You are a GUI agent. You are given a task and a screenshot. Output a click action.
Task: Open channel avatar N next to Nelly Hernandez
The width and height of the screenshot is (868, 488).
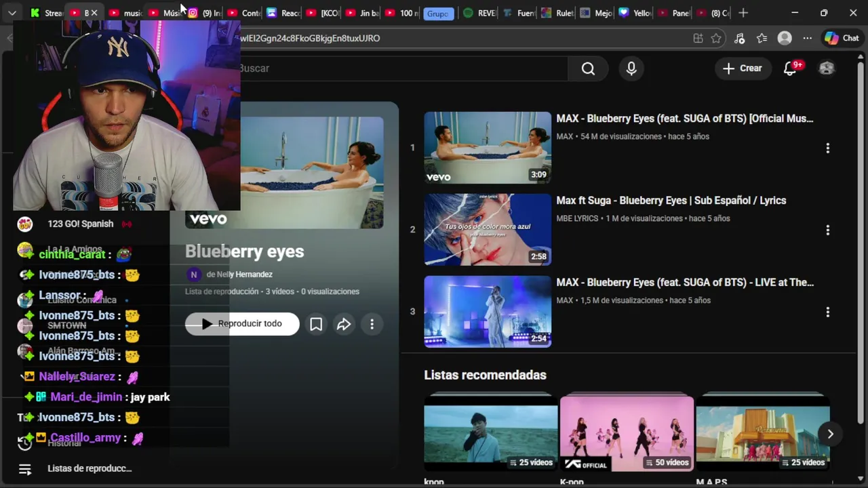193,274
